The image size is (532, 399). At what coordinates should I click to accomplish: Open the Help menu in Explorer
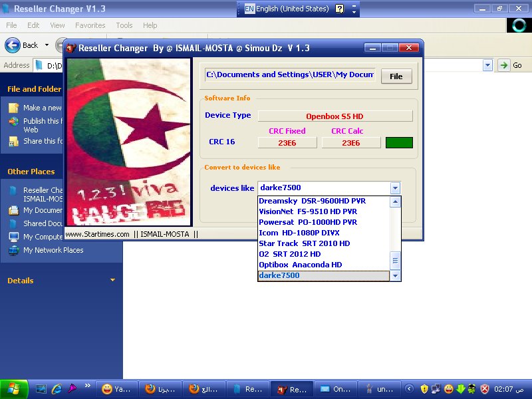[150, 25]
